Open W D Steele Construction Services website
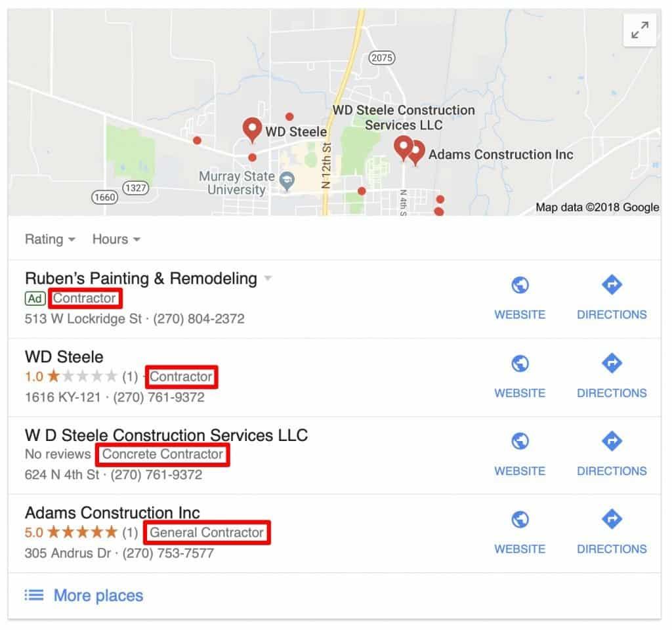This screenshot has width=672, height=630. pyautogui.click(x=520, y=455)
